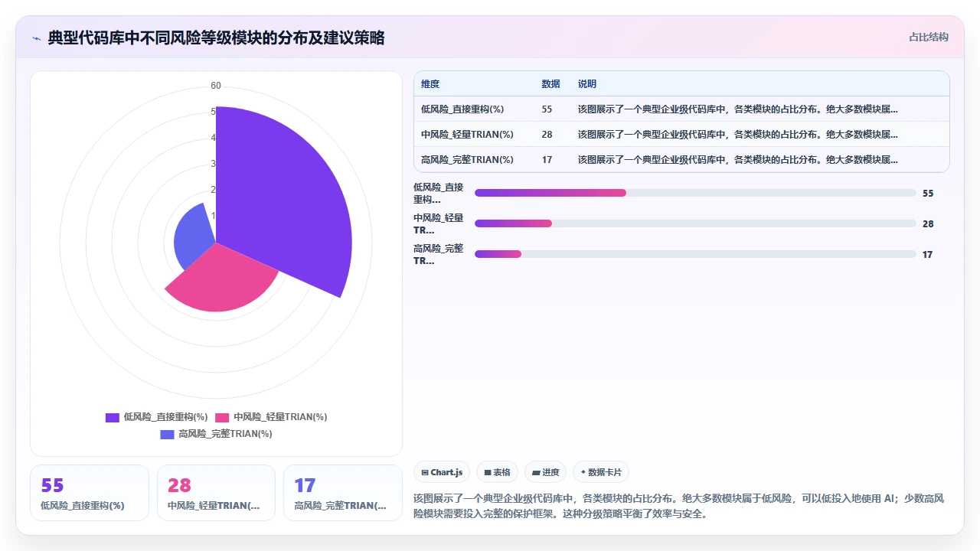Click the progress bar with value 17
This screenshot has height=551, width=980.
pyautogui.click(x=695, y=254)
